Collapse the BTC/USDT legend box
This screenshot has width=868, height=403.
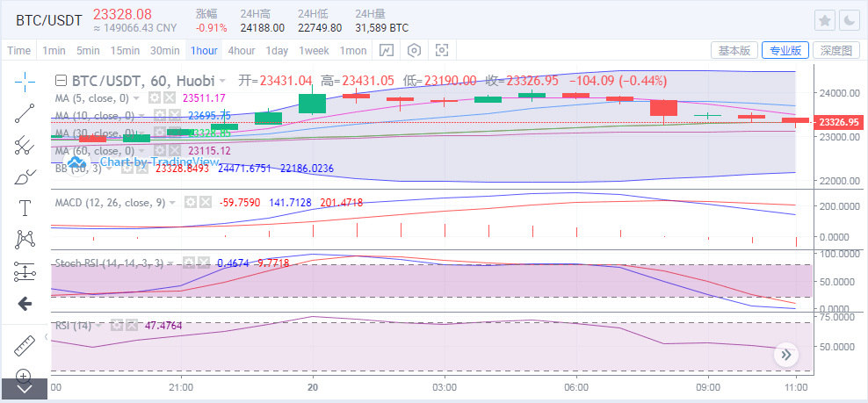point(61,81)
